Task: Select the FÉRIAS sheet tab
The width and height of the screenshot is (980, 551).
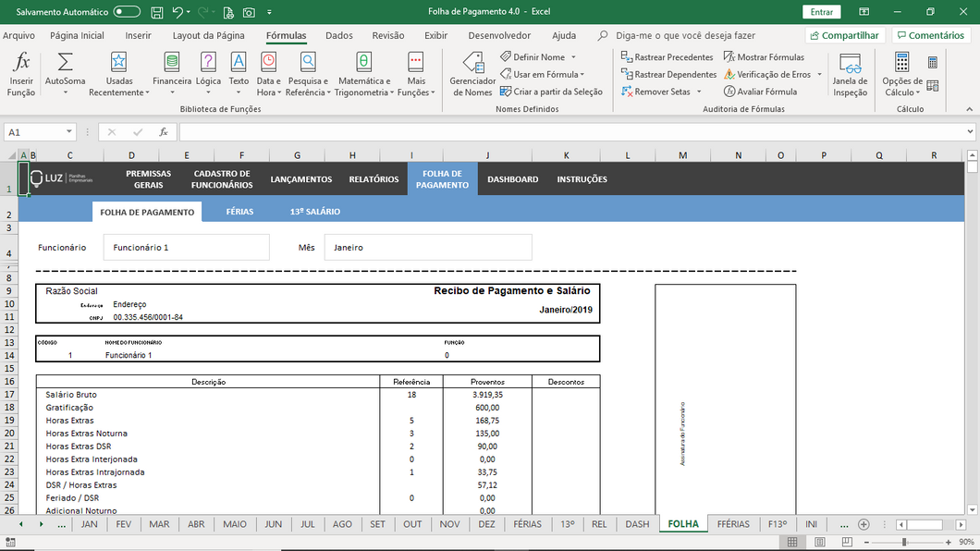Action: pos(527,524)
